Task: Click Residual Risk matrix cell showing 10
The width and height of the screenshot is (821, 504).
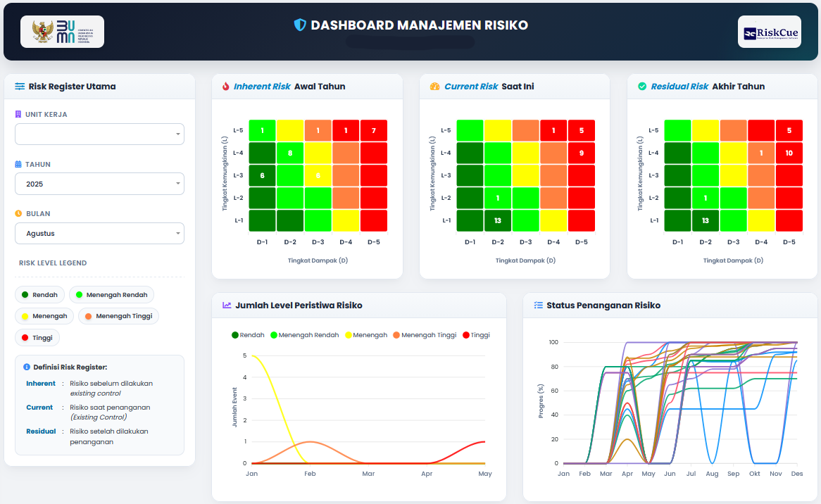Action: pyautogui.click(x=789, y=153)
